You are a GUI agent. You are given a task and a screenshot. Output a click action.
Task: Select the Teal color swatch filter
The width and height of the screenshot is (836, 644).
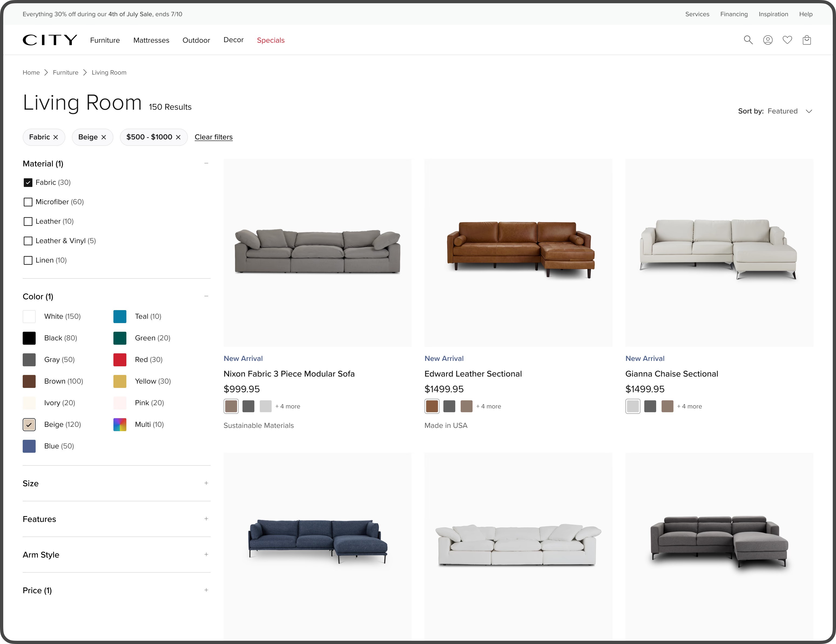[x=120, y=317]
